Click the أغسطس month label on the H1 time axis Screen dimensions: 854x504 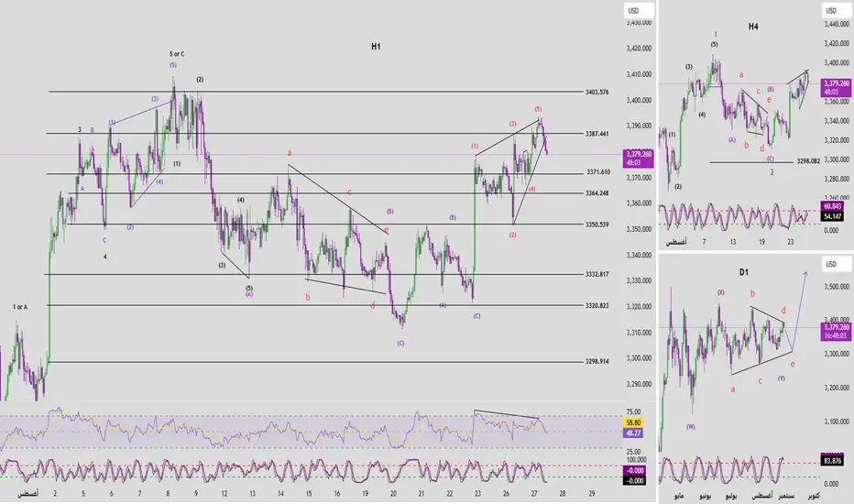(x=27, y=494)
